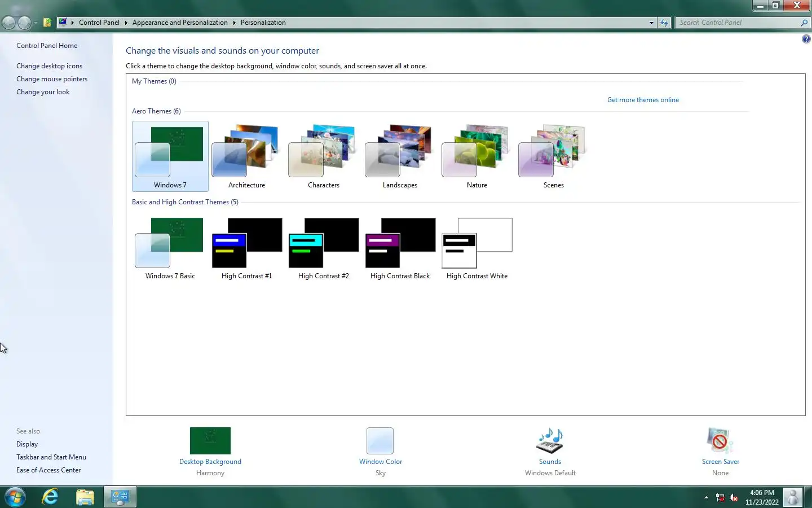Click the Sounds text link
Viewport: 812px width, 508px height.
(x=550, y=462)
